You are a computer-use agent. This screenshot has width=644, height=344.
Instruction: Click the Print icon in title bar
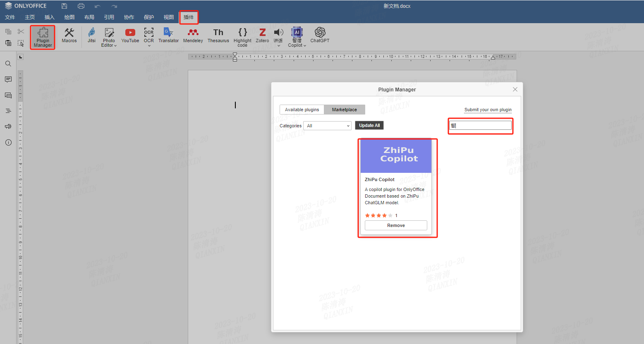pos(81,6)
